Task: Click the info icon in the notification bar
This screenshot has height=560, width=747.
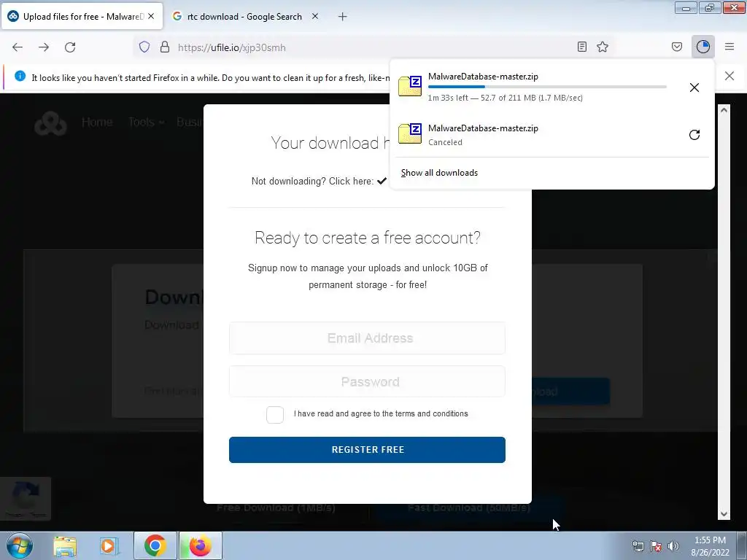Action: click(20, 76)
